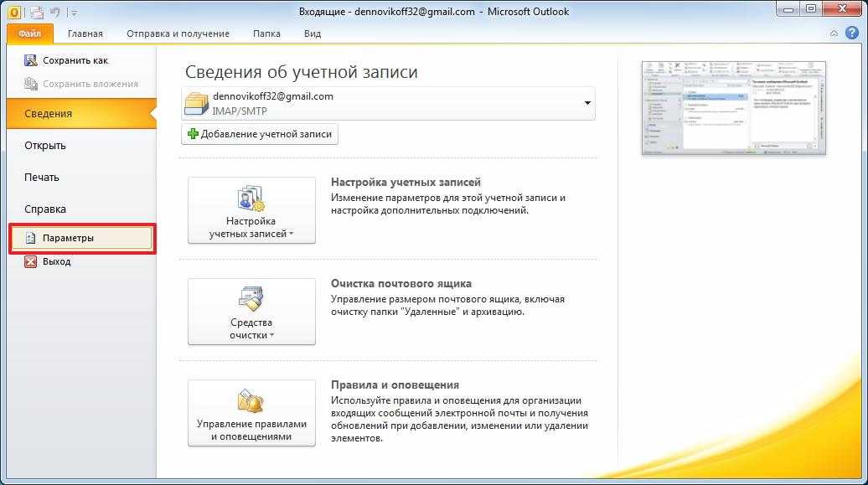Open the Отправка и получение tab

pyautogui.click(x=178, y=34)
